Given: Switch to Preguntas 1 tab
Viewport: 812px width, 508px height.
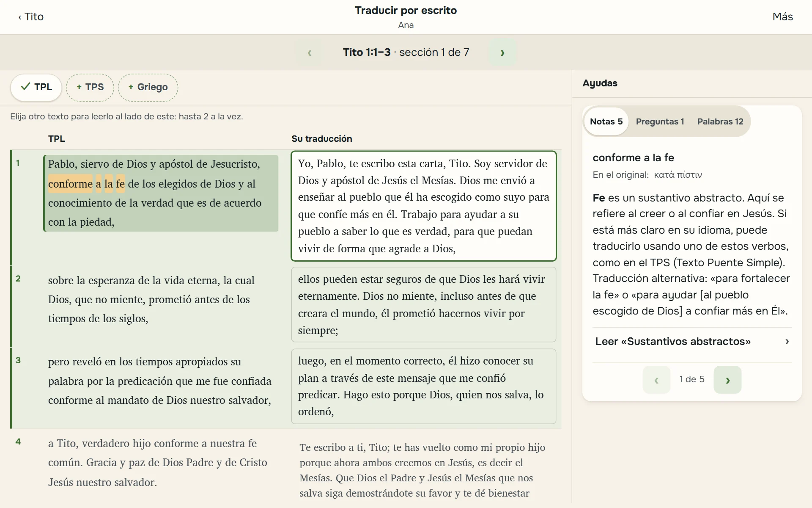Looking at the screenshot, I should pos(660,121).
